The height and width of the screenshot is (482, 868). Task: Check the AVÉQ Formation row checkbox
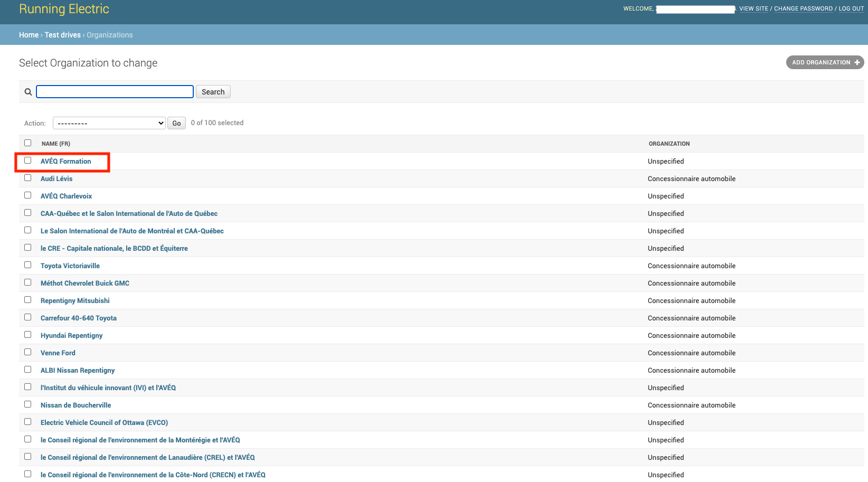coord(28,160)
